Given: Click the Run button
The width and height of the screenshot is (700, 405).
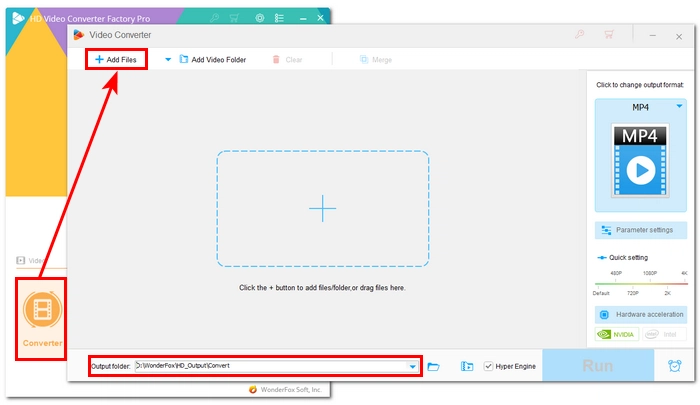Looking at the screenshot, I should [598, 365].
